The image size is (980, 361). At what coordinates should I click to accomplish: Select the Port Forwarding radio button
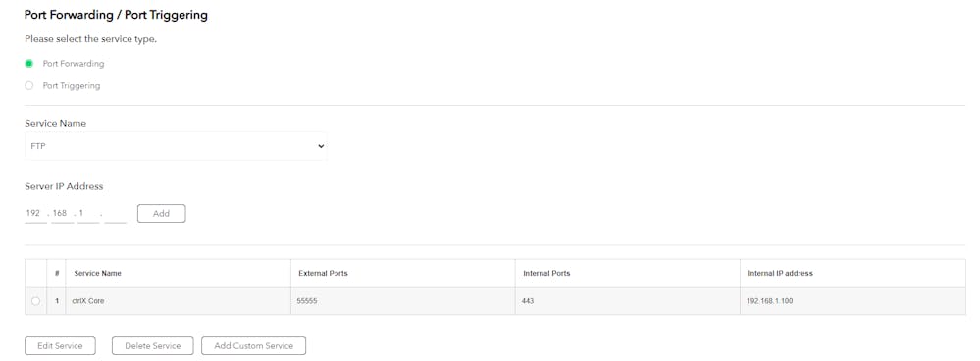[x=28, y=64]
